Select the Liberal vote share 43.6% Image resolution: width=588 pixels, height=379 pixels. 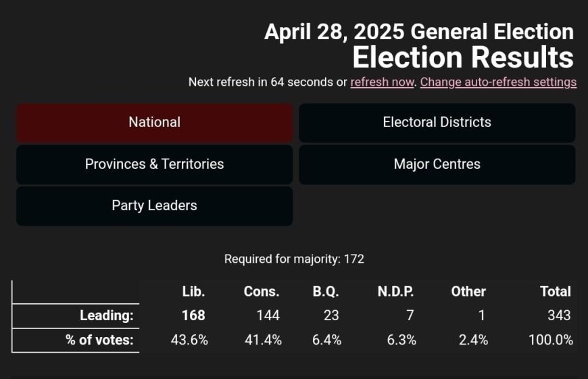[x=189, y=340]
